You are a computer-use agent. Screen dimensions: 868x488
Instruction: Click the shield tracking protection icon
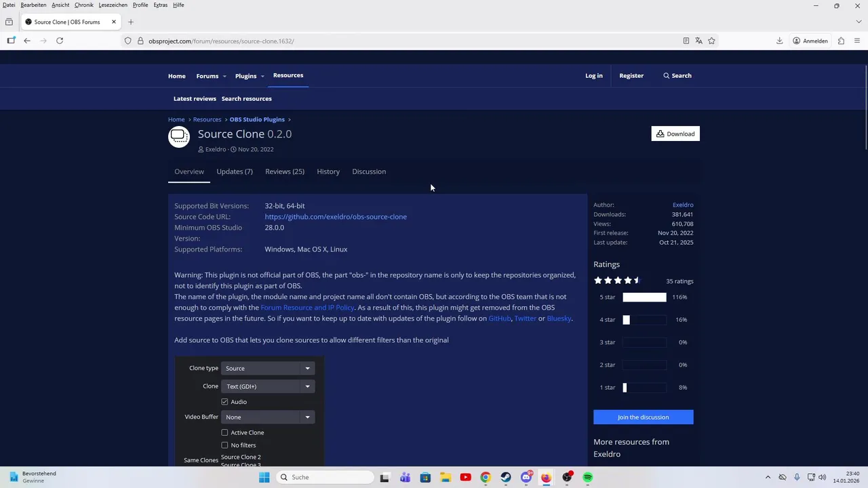(x=127, y=41)
